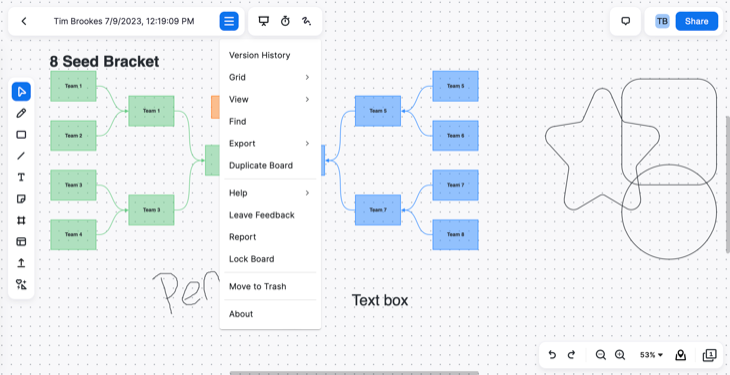This screenshot has width=730, height=375.
Task: Select Duplicate Board
Action: tap(270, 165)
